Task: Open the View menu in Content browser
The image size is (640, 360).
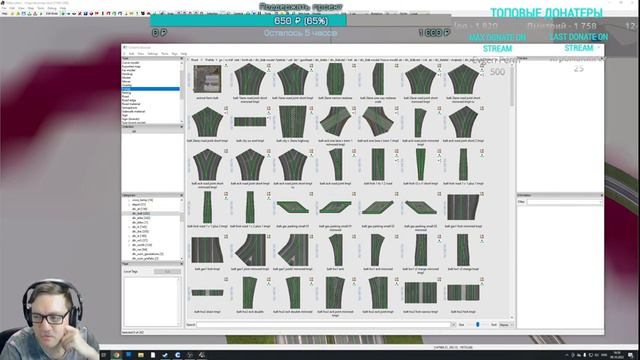Action: tap(141, 53)
